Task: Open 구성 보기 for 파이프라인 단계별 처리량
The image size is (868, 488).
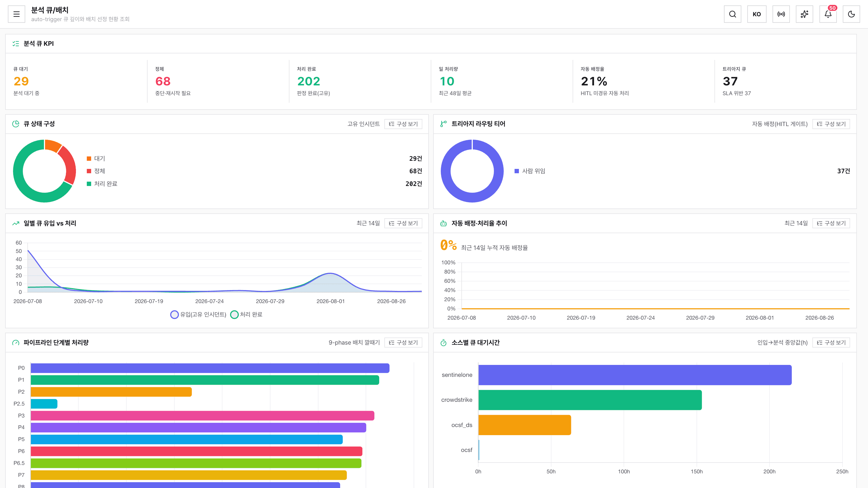Action: click(x=403, y=342)
